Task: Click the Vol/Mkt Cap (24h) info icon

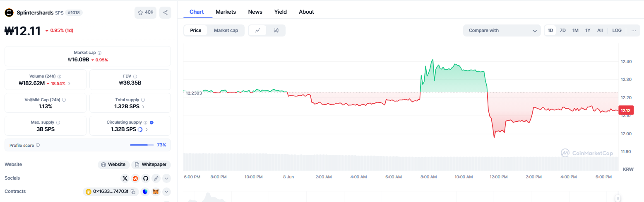Action: pyautogui.click(x=64, y=100)
